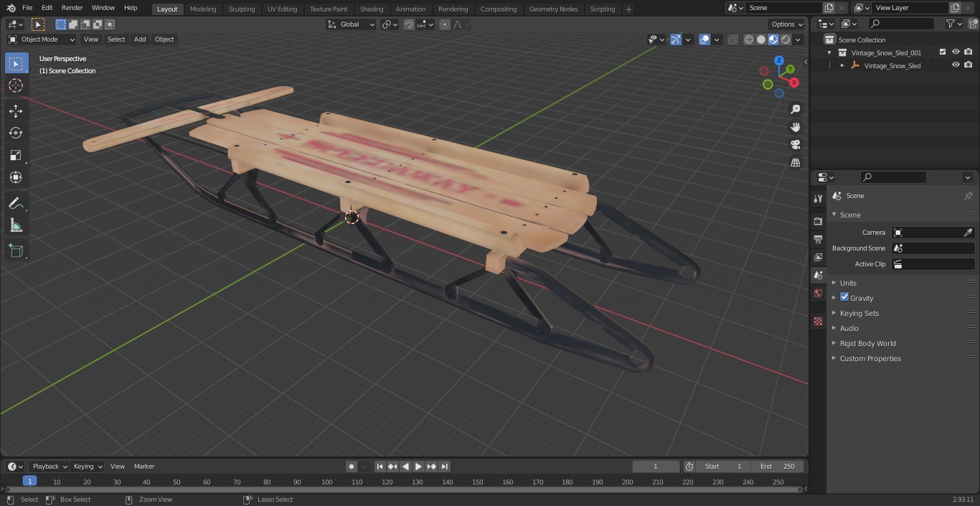Hide Vintage_Snow_Sled object in viewport
The width and height of the screenshot is (980, 506).
point(956,65)
